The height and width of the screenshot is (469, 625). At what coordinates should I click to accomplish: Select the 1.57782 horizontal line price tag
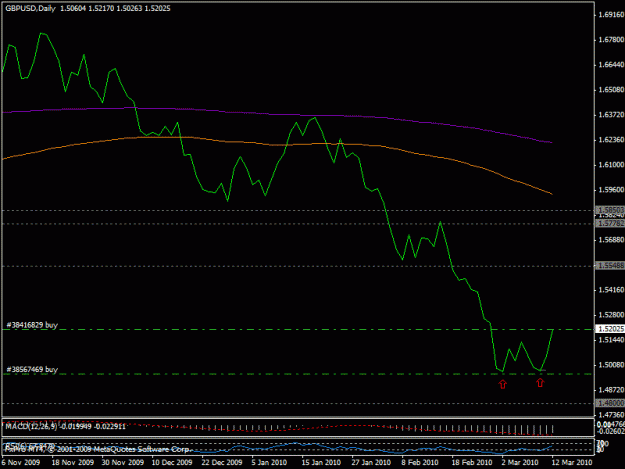(x=610, y=223)
